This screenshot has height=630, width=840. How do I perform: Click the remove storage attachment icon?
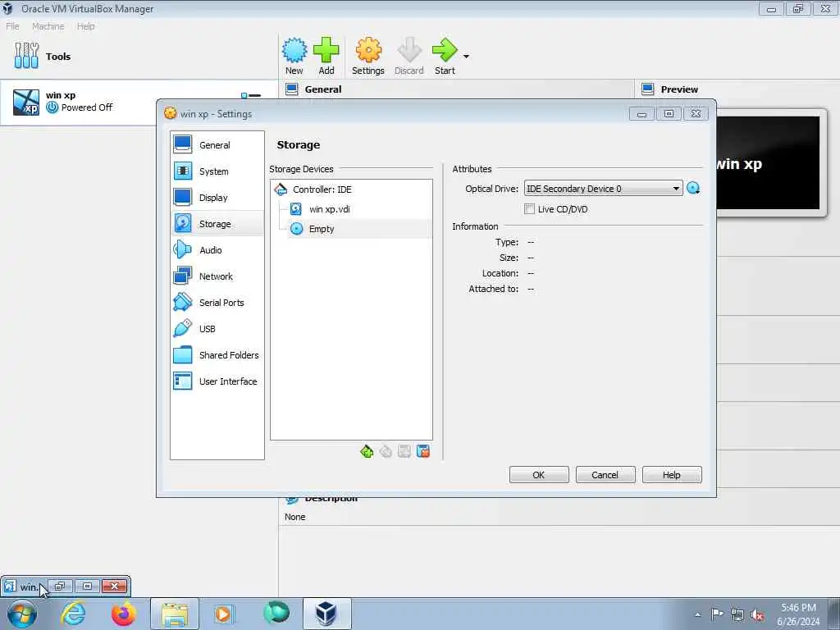[423, 452]
